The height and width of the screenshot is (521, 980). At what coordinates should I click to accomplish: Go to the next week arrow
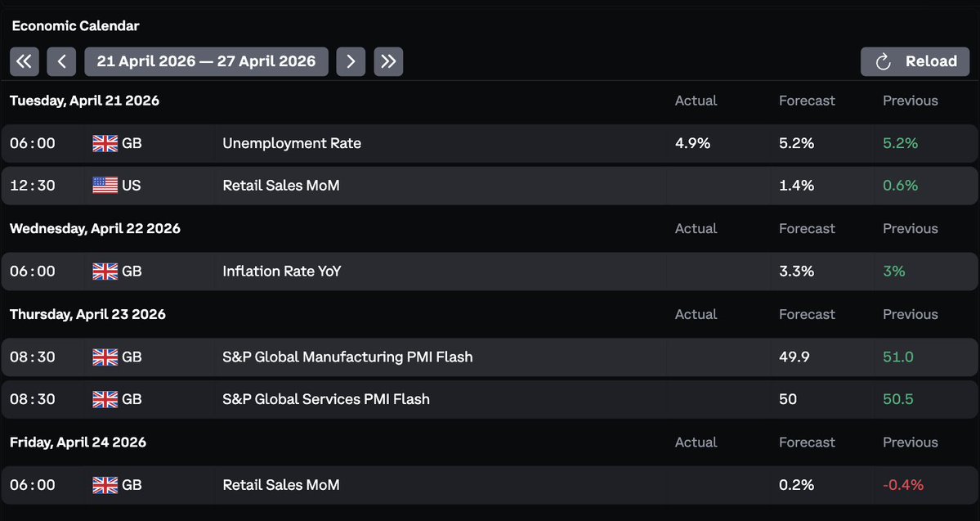tap(351, 61)
